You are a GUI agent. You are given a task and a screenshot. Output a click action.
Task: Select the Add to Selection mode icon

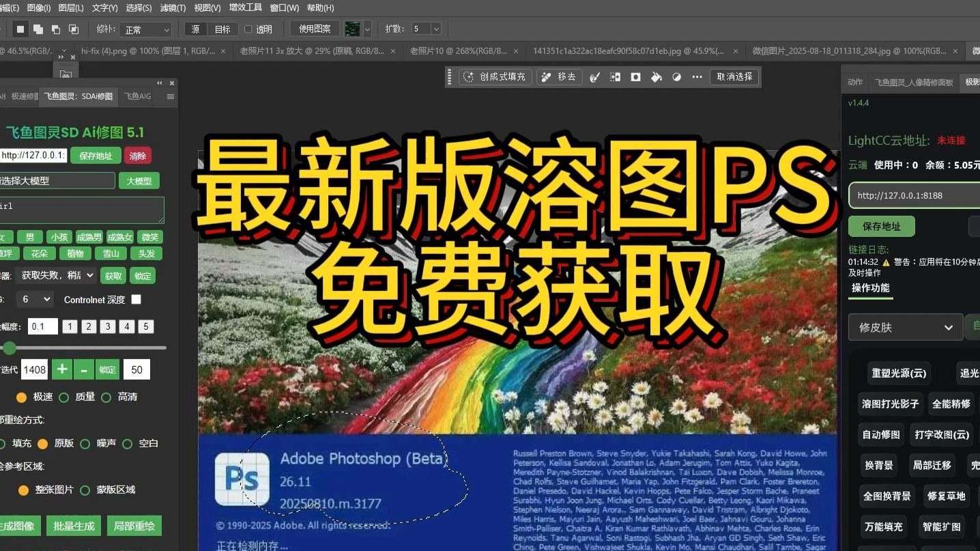coord(38,29)
